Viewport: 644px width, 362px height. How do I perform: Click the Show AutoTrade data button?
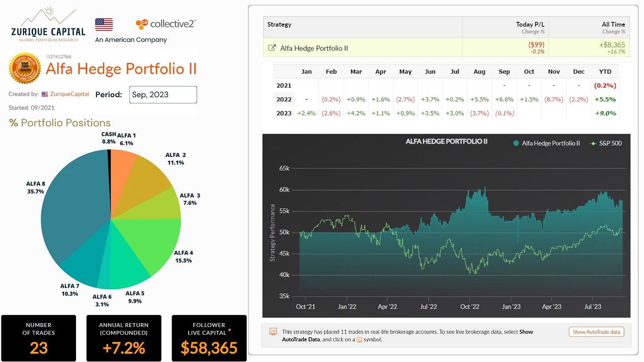[596, 332]
